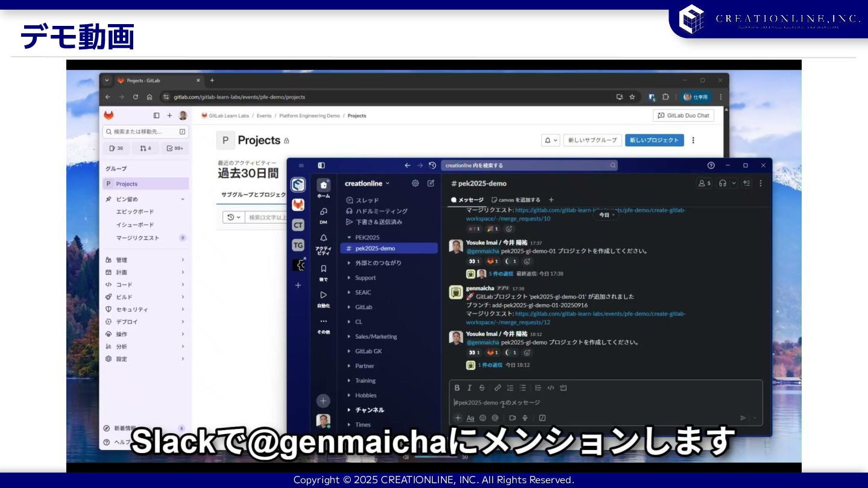Toggle Aa formatting toolbar in Slack composer
Image resolution: width=868 pixels, height=488 pixels.
pos(470,418)
